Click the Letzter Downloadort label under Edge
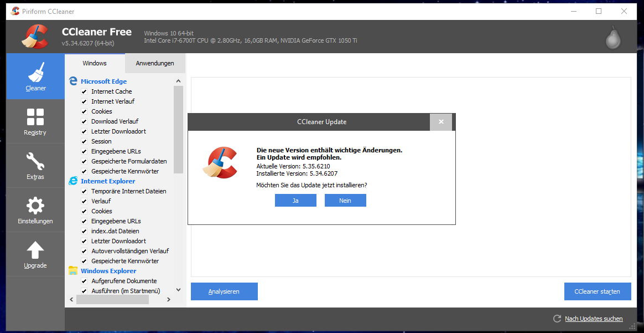This screenshot has width=644, height=333. [x=118, y=131]
